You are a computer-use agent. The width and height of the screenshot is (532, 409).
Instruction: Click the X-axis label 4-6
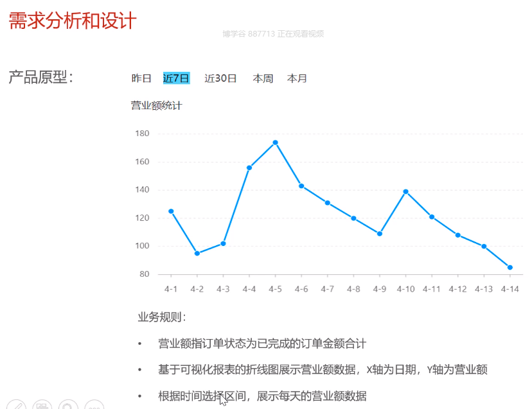(301, 290)
